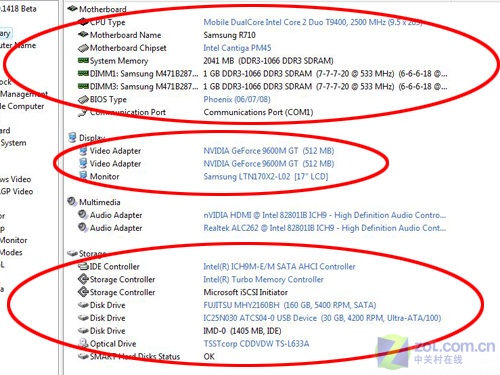Click the CPU Type row icon
The width and height of the screenshot is (500, 375).
click(83, 22)
